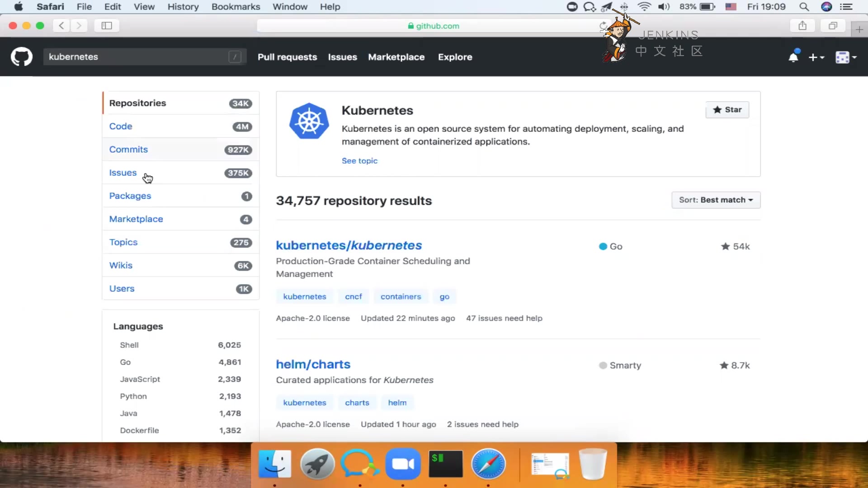The width and height of the screenshot is (868, 488).
Task: Star the Kubernetes topic
Action: [x=727, y=110]
